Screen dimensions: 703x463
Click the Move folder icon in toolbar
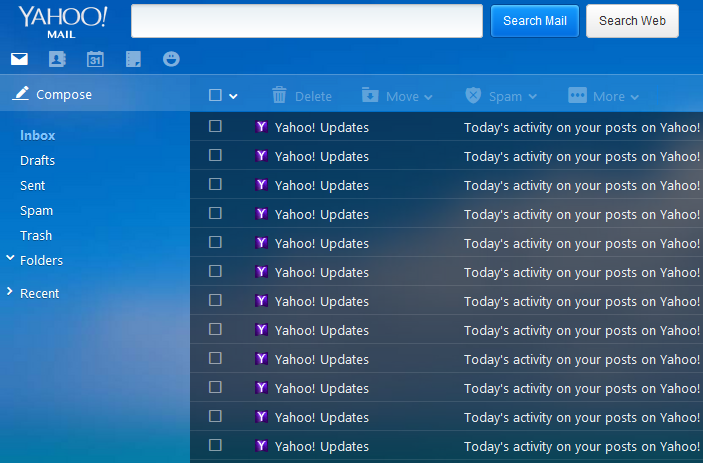370,95
